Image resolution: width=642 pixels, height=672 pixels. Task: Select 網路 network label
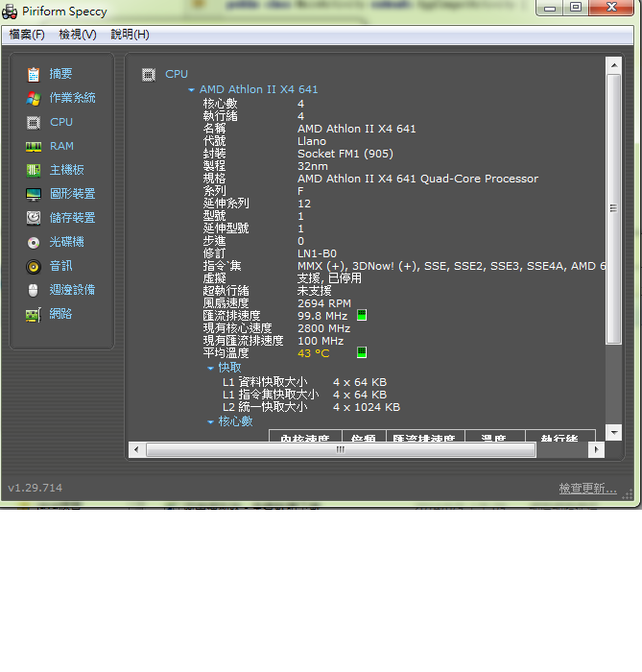[60, 314]
